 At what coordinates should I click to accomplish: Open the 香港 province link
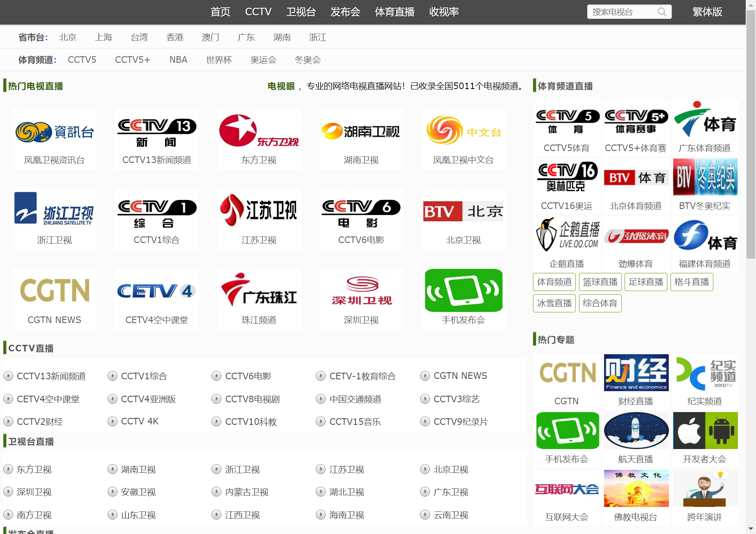pos(175,37)
